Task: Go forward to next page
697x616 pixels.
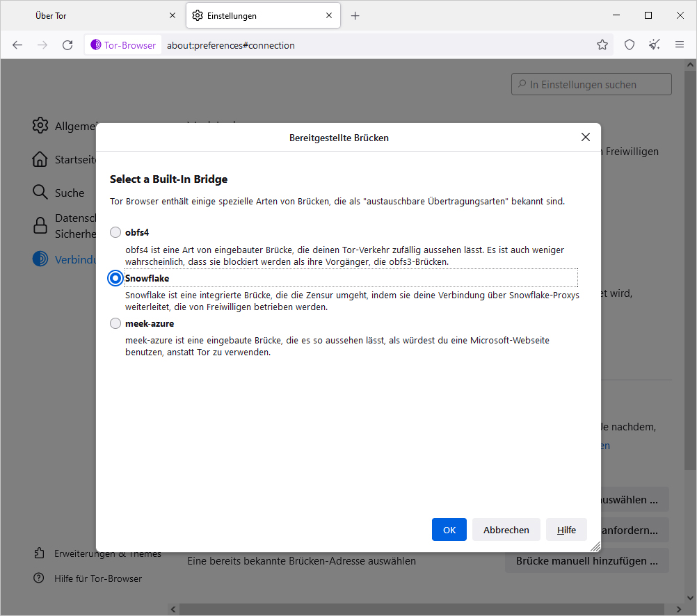Action: click(x=42, y=45)
